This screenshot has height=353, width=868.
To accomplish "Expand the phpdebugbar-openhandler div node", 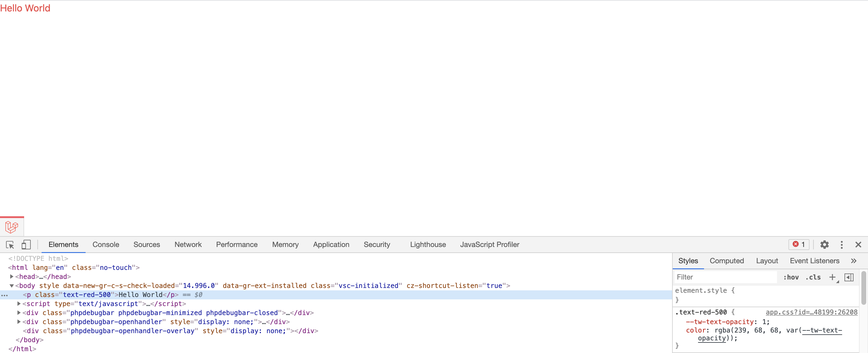I will pyautogui.click(x=19, y=322).
